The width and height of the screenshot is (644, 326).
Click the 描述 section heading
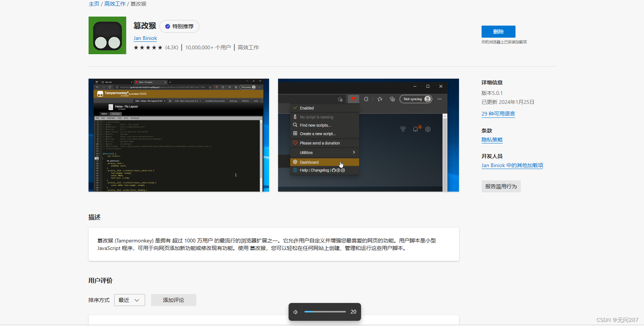pyautogui.click(x=94, y=217)
